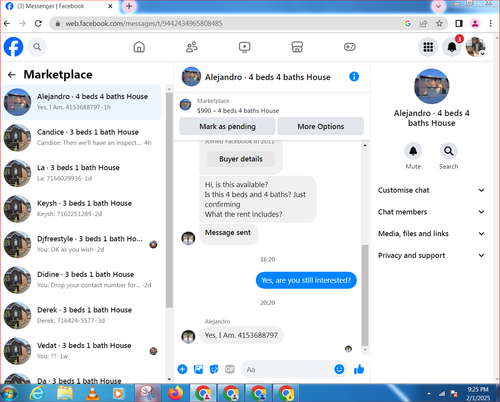
Task: Open Vedat 3 beds 1 bath conversation
Action: pyautogui.click(x=81, y=351)
